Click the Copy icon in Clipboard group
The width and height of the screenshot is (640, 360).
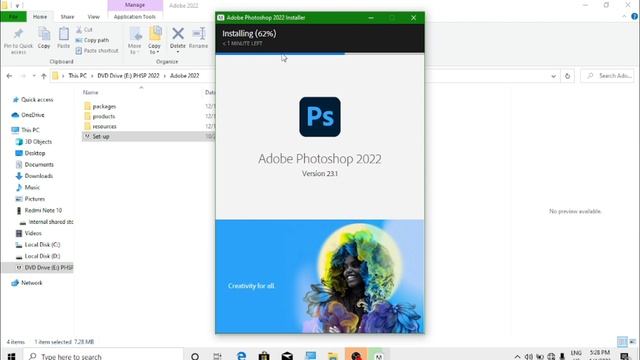pos(44,34)
